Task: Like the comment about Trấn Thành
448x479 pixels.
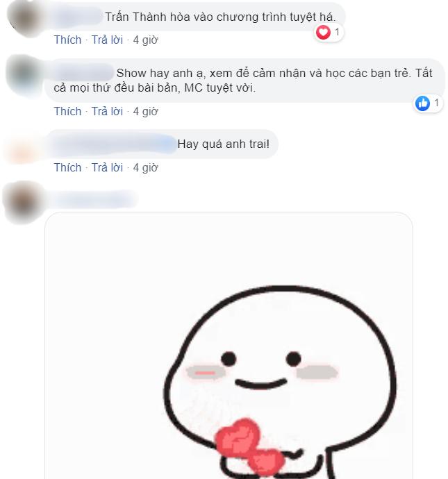Action: 67,40
